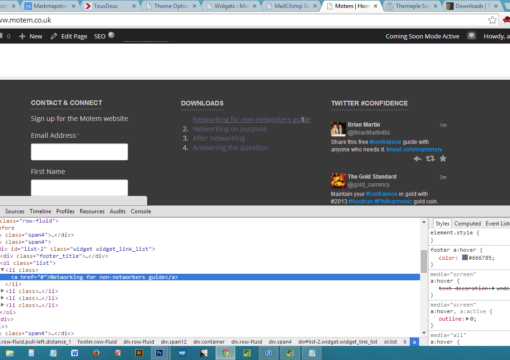Click the First Name input field
The width and height of the screenshot is (510, 360).
tap(79, 188)
